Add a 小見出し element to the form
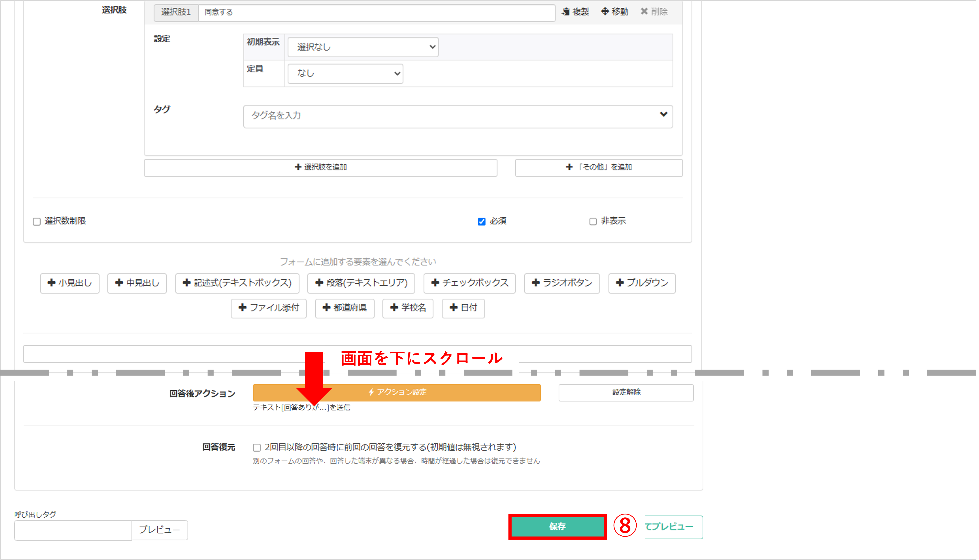Image resolution: width=979 pixels, height=560 pixels. point(70,284)
